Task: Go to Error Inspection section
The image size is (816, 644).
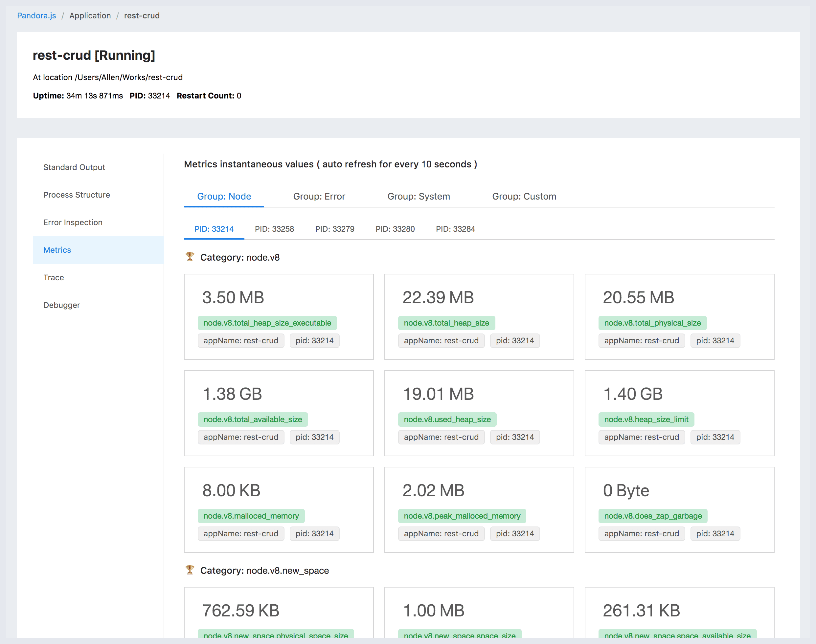Action: point(73,222)
